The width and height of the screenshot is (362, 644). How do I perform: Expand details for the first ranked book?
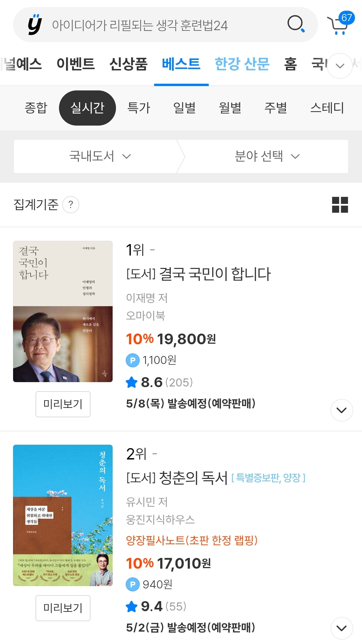[341, 410]
